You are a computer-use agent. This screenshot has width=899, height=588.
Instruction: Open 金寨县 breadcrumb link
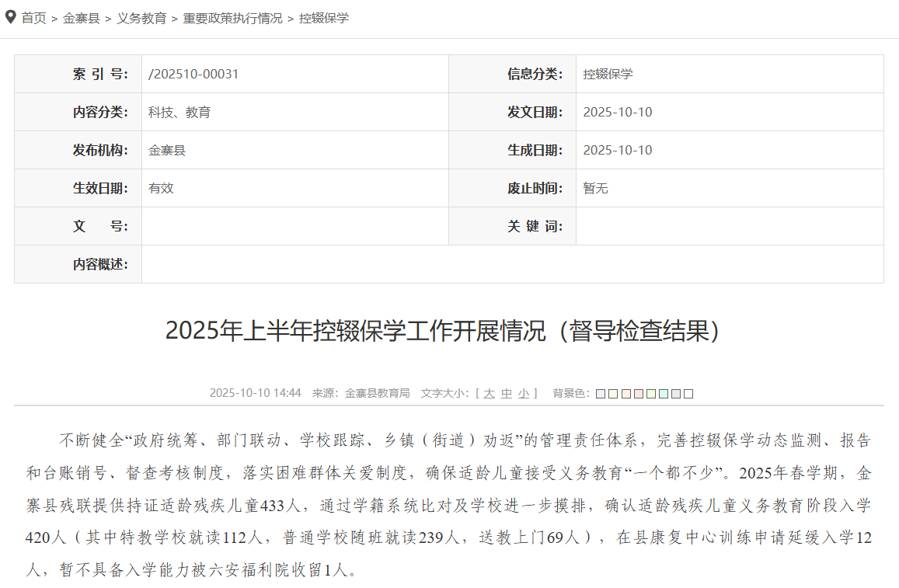82,18
